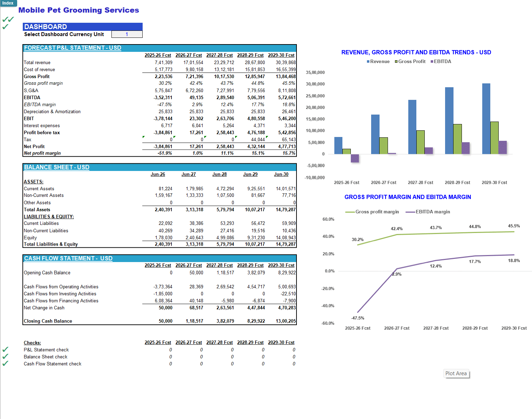
Task: Click the check mark next to P&L Statement check
Action: coord(5,350)
